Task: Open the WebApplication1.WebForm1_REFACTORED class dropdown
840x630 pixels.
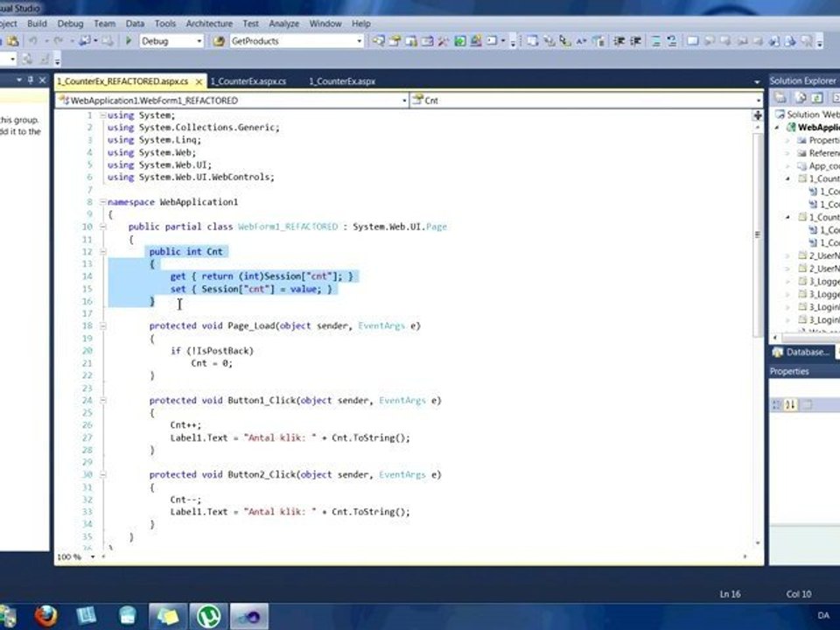Action: [404, 100]
